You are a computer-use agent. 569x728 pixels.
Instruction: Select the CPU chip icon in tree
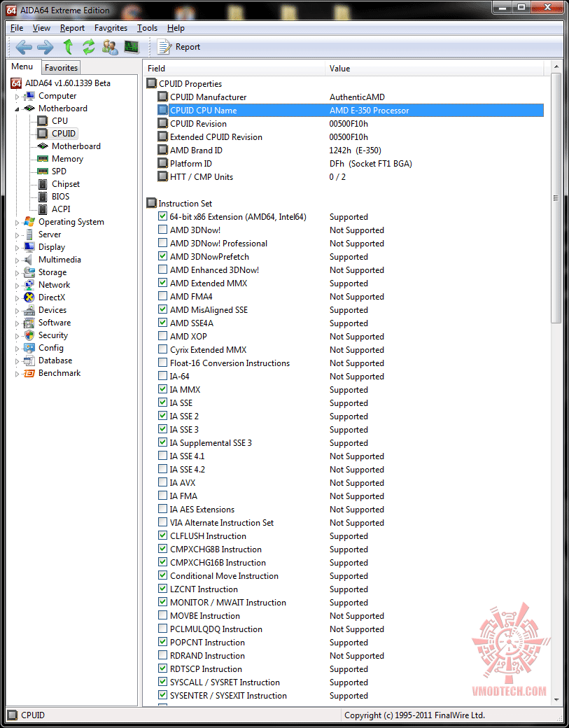tap(42, 121)
